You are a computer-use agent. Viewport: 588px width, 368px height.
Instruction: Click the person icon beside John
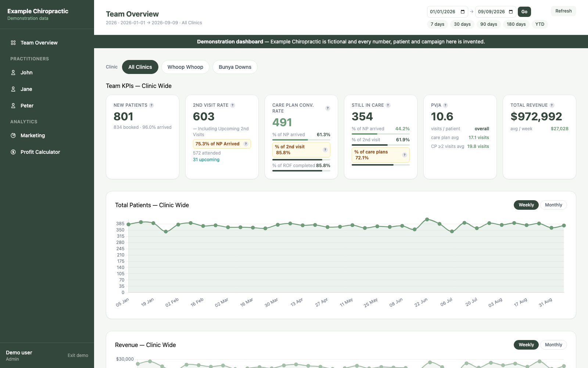point(13,72)
